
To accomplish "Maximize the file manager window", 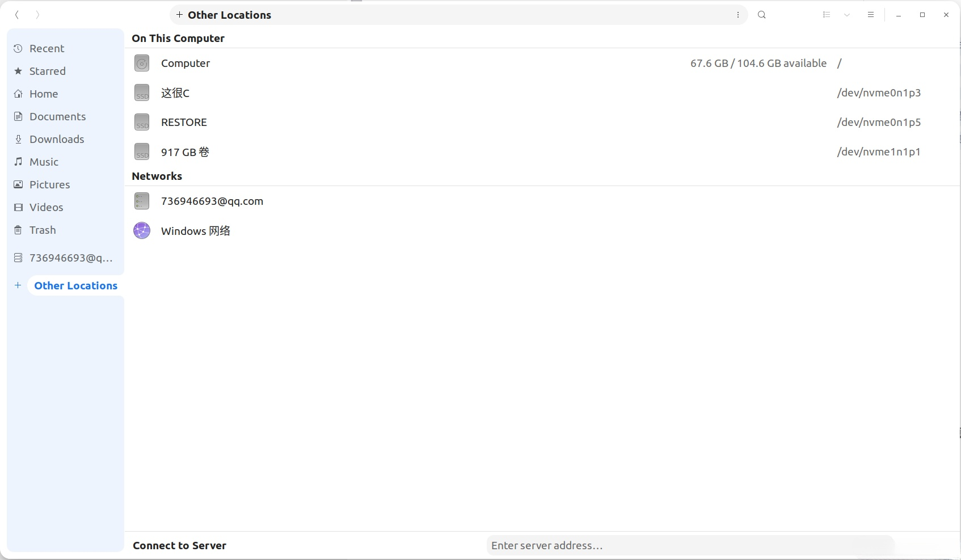I will (922, 15).
